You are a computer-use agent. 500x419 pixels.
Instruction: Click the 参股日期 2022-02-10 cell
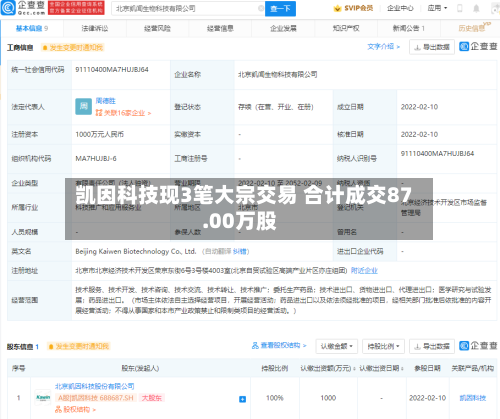pyautogui.click(x=427, y=398)
